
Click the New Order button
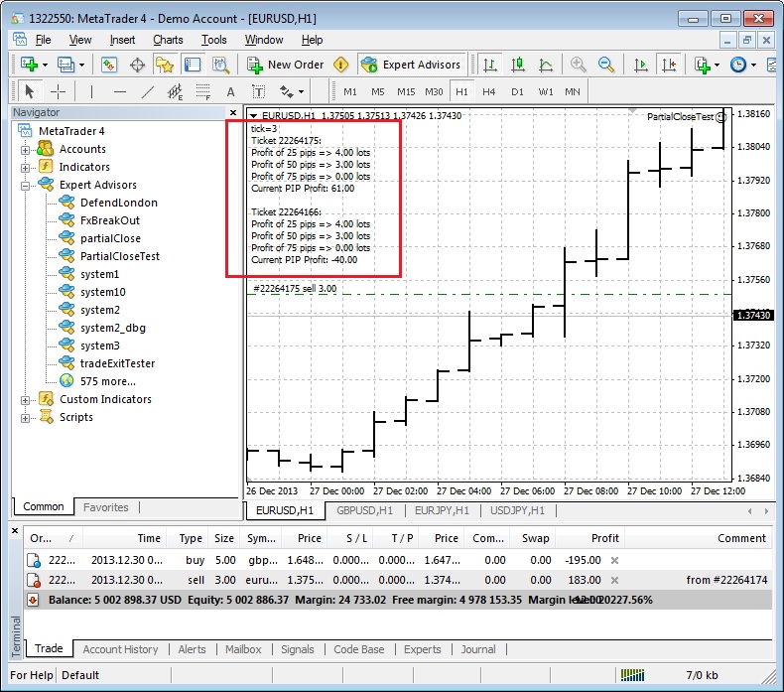tap(286, 65)
